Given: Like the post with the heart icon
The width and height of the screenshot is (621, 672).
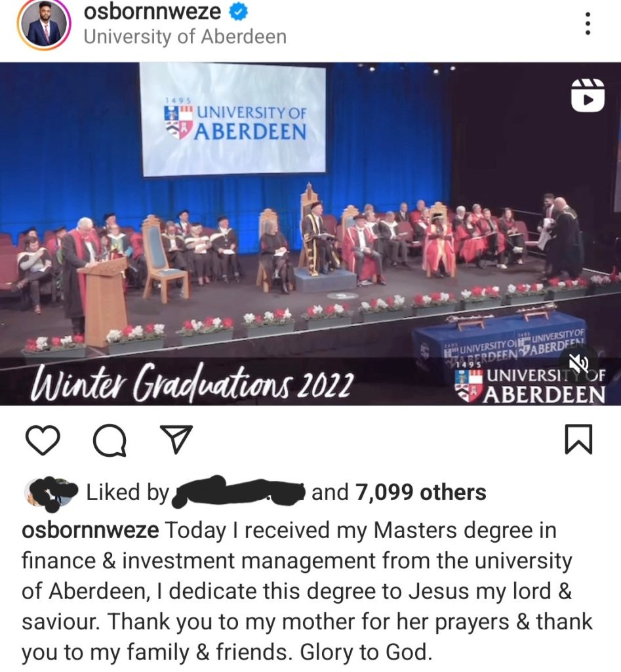Looking at the screenshot, I should 43,439.
